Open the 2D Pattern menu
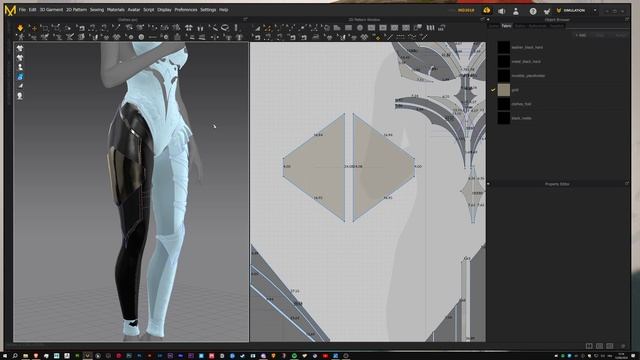The height and width of the screenshot is (360, 640). pyautogui.click(x=76, y=10)
